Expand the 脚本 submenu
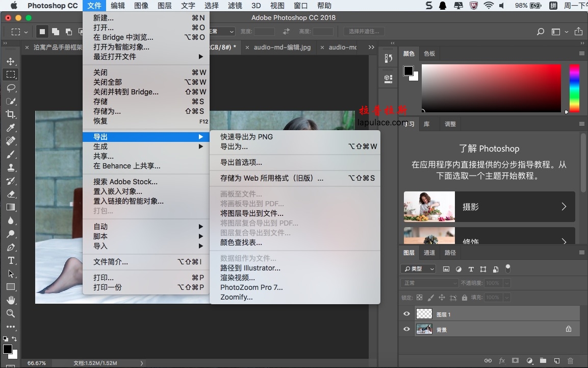The image size is (588, 368). (x=146, y=236)
